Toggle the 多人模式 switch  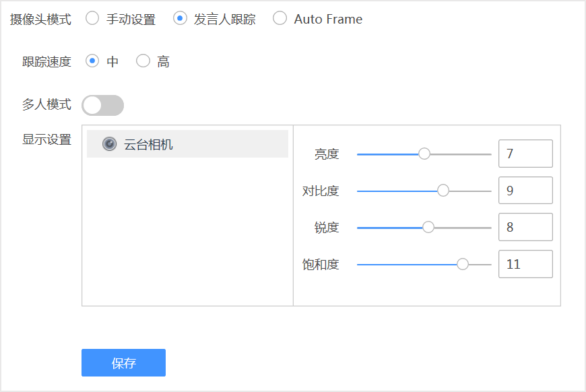click(102, 105)
